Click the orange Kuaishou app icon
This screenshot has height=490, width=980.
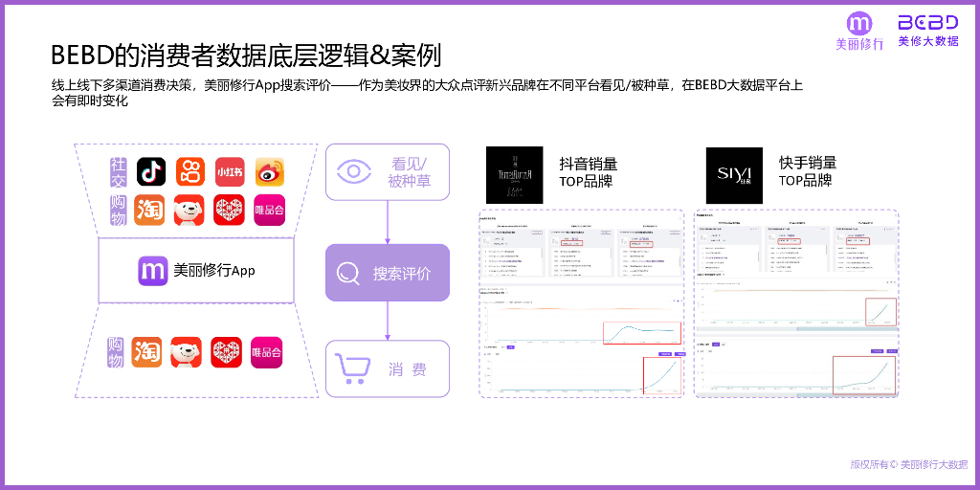point(190,171)
